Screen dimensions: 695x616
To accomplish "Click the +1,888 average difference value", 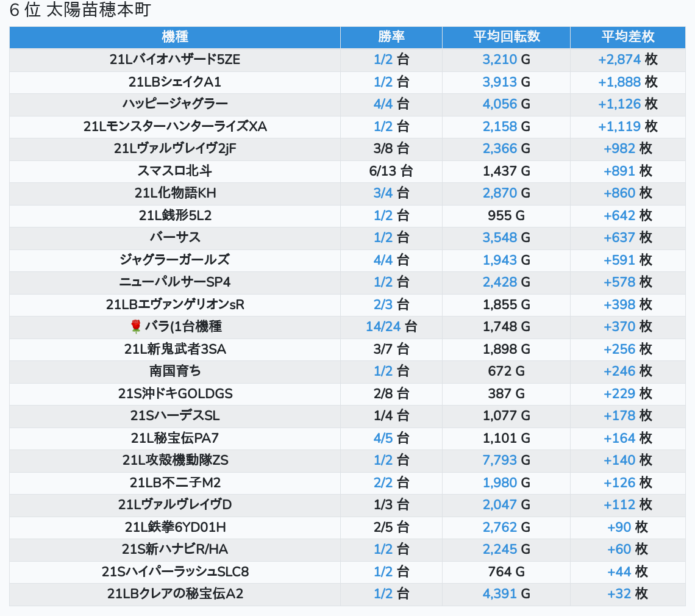I will 619,82.
